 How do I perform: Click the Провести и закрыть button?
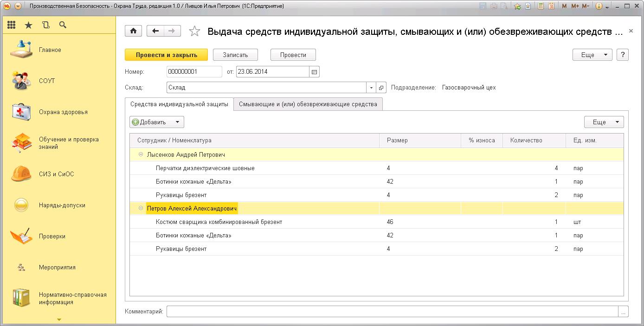(166, 55)
